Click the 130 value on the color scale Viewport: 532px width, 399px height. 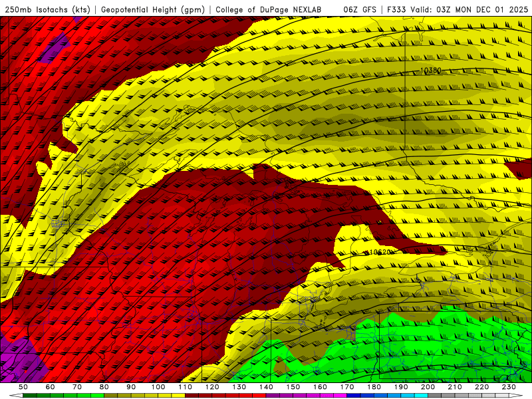[x=239, y=387]
